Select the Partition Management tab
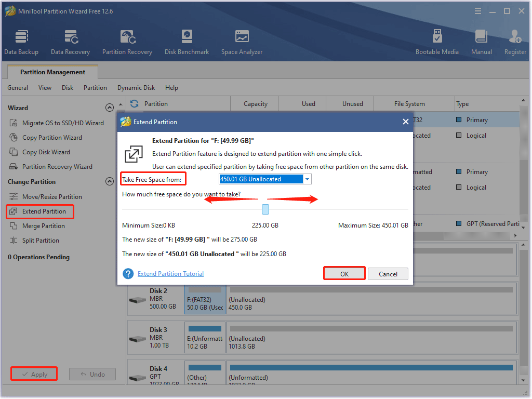 52,72
